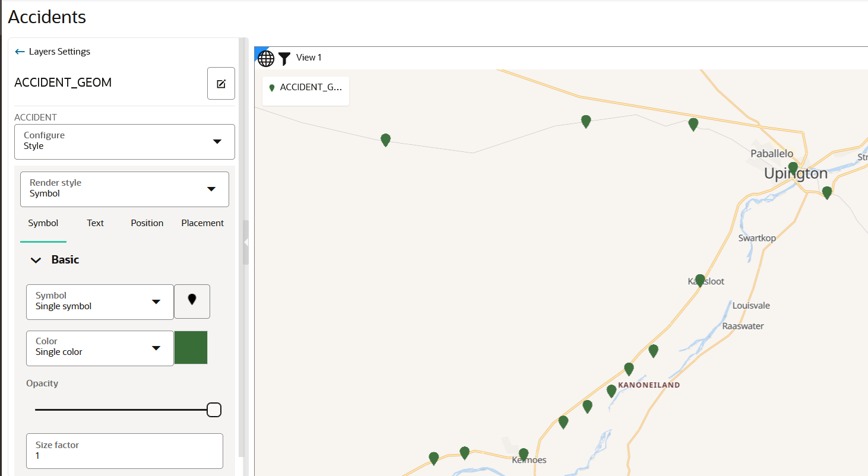Click the Raaswater label on the map
The image size is (868, 476).
coord(743,326)
